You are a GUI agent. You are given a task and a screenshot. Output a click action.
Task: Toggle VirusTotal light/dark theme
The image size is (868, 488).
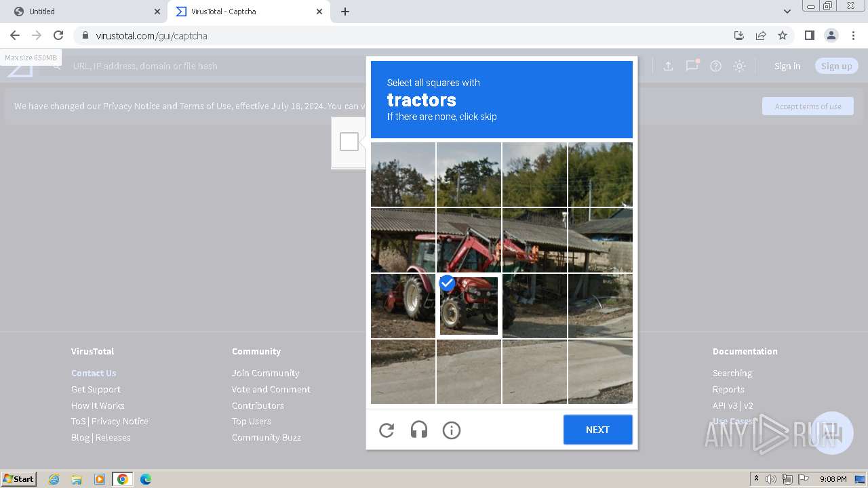[x=739, y=66]
